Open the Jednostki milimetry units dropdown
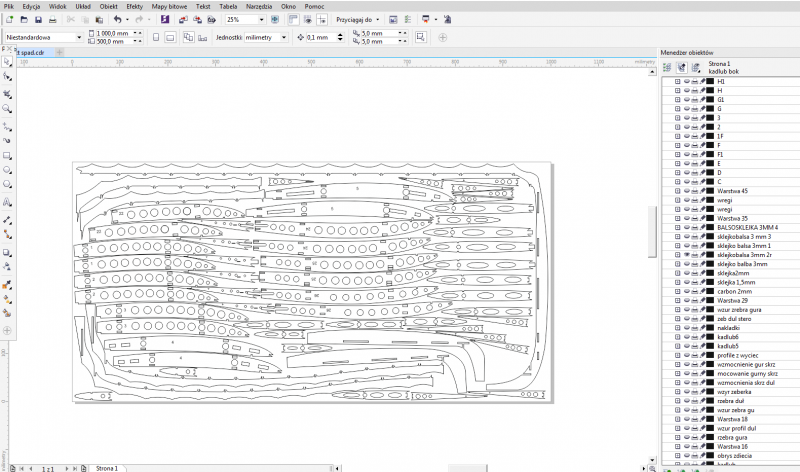Viewport: 800px width, 472px height. (284, 37)
